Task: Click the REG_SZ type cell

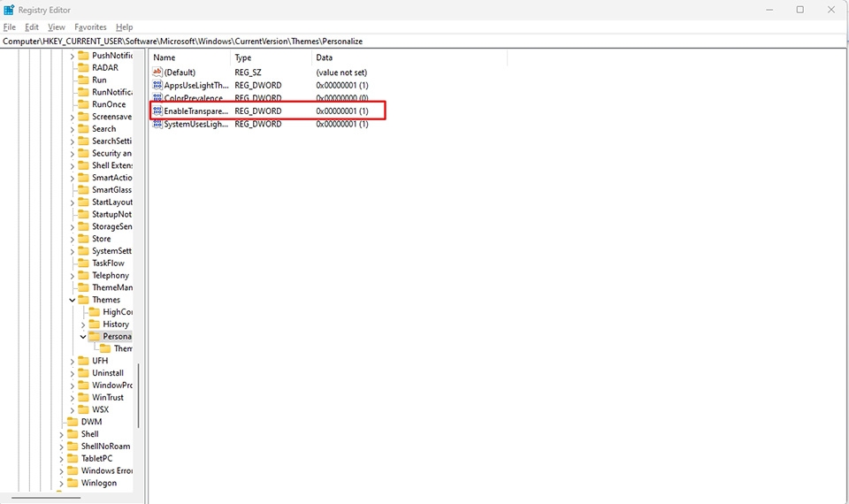Action: coord(248,72)
